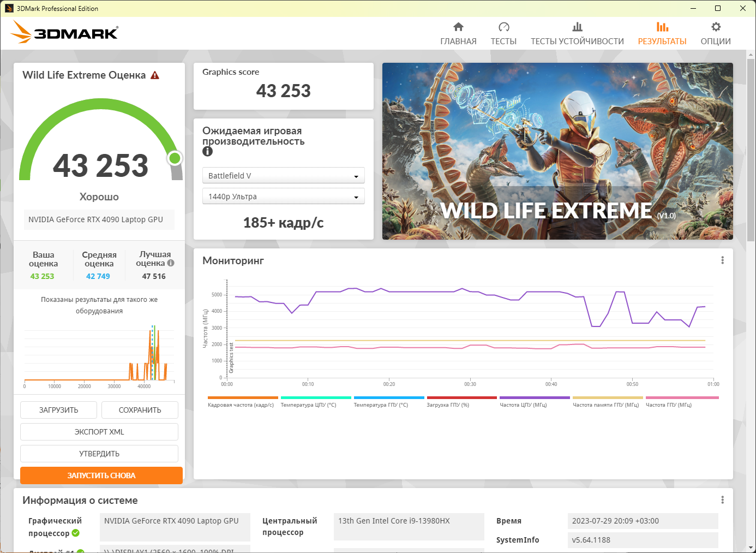This screenshot has width=756, height=553.
Task: Toggle Частота памяти ГПУ legend bar
Action: click(x=608, y=397)
